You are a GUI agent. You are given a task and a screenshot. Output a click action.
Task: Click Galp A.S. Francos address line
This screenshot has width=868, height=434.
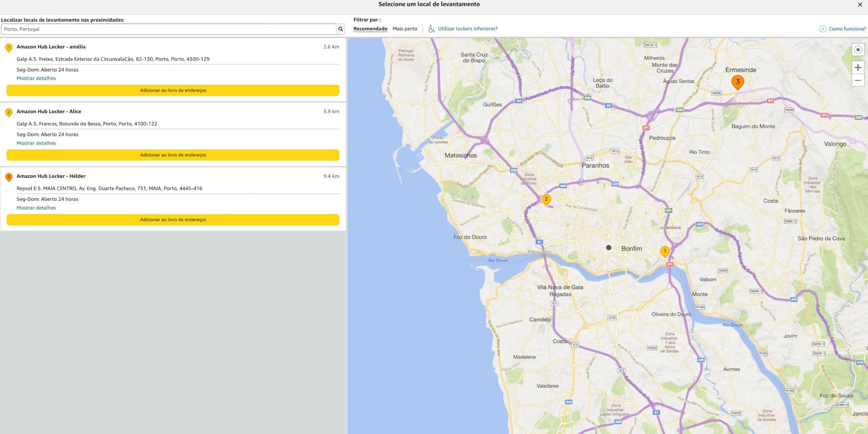tap(87, 124)
